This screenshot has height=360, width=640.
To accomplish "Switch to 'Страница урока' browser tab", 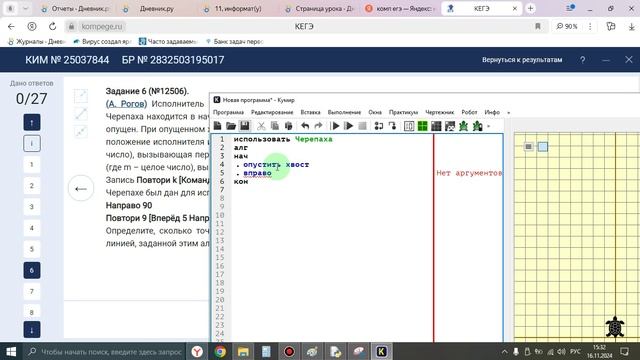I will pos(320,9).
